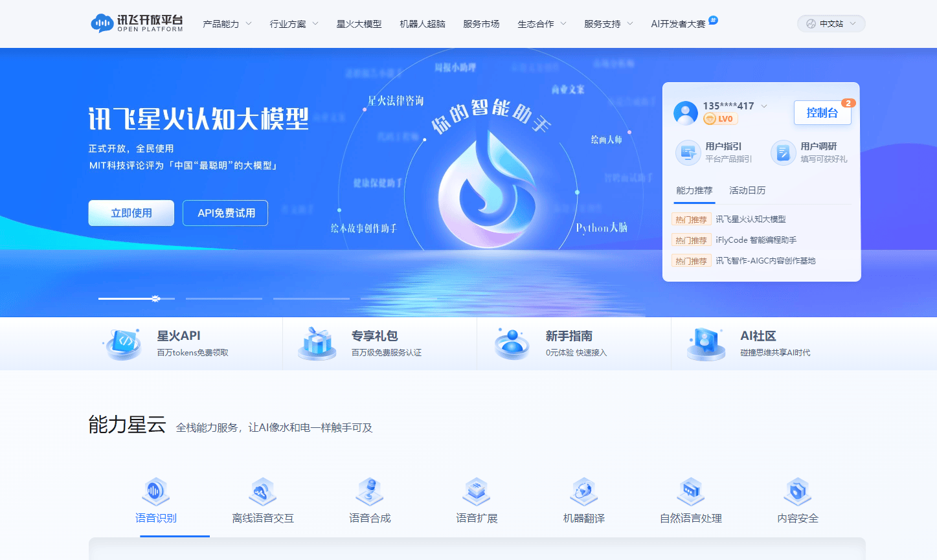Select the 离线语音交互 icon

[262, 492]
